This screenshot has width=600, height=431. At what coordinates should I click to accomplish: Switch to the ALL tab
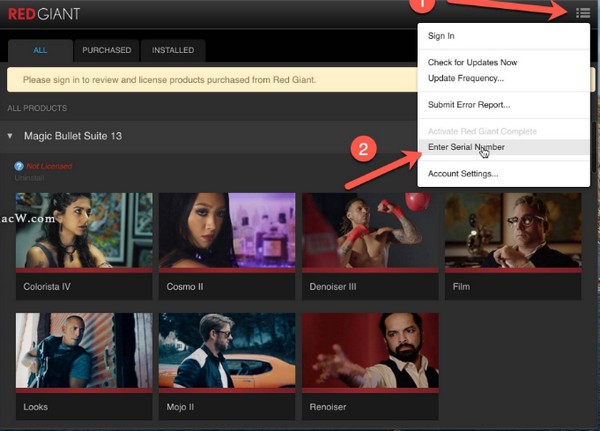pos(40,50)
